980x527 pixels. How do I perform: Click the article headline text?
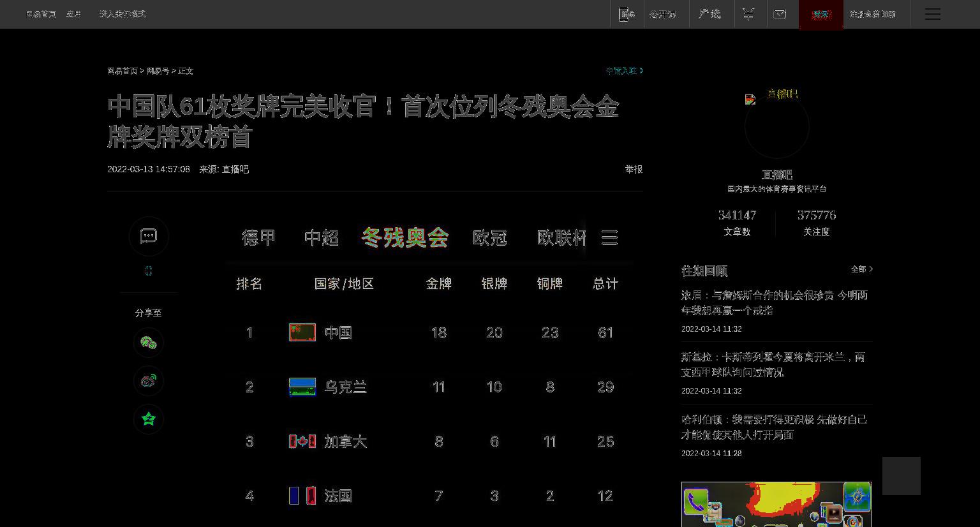363,121
